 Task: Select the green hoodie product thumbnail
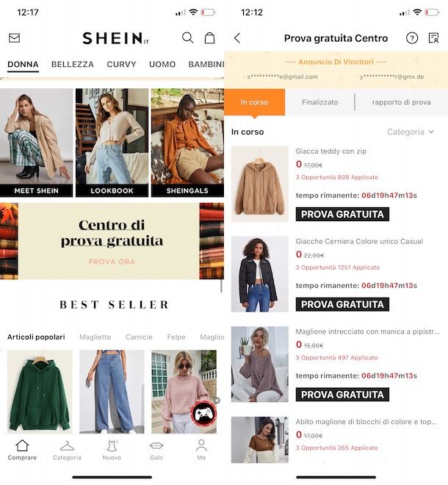point(40,392)
